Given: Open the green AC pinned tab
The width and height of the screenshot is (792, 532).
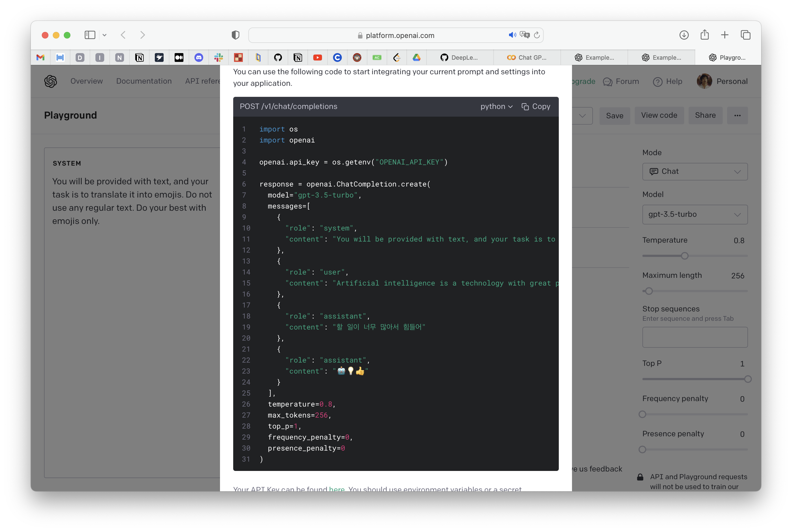Looking at the screenshot, I should pos(377,57).
